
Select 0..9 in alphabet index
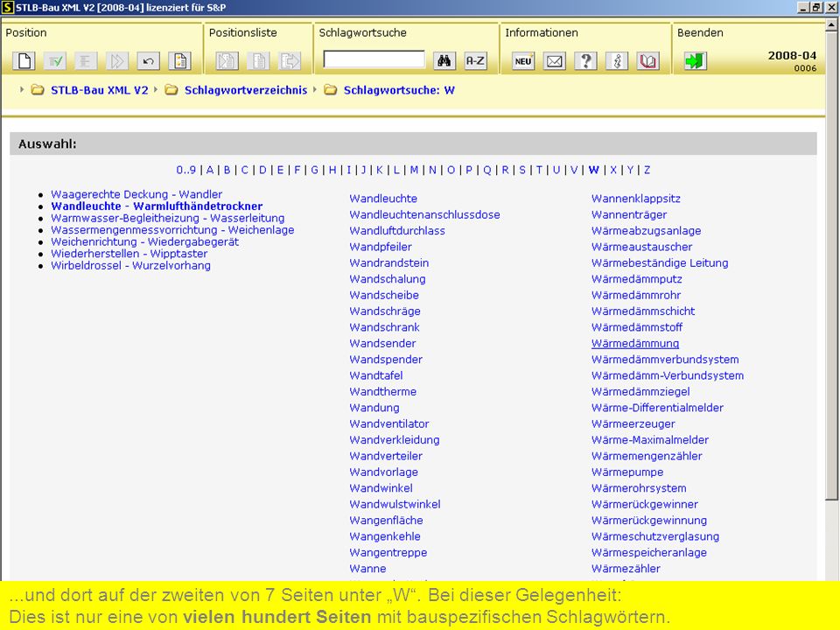click(185, 170)
